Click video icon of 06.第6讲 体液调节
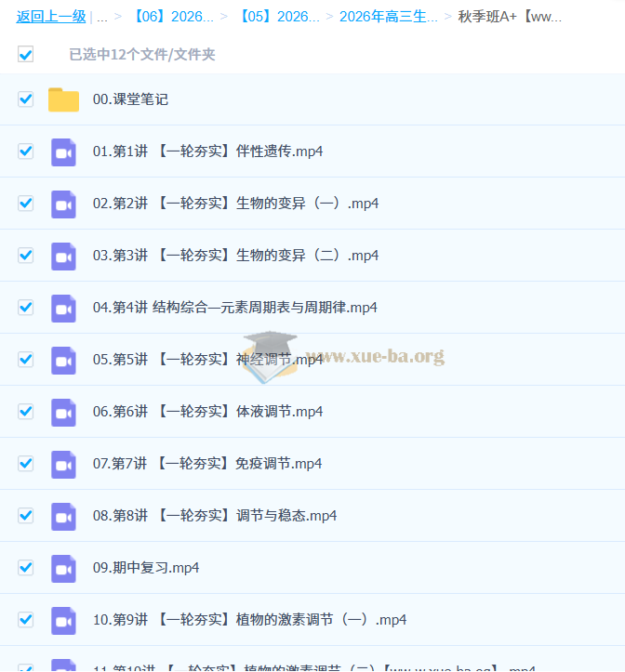The height and width of the screenshot is (672, 625). pyautogui.click(x=63, y=412)
